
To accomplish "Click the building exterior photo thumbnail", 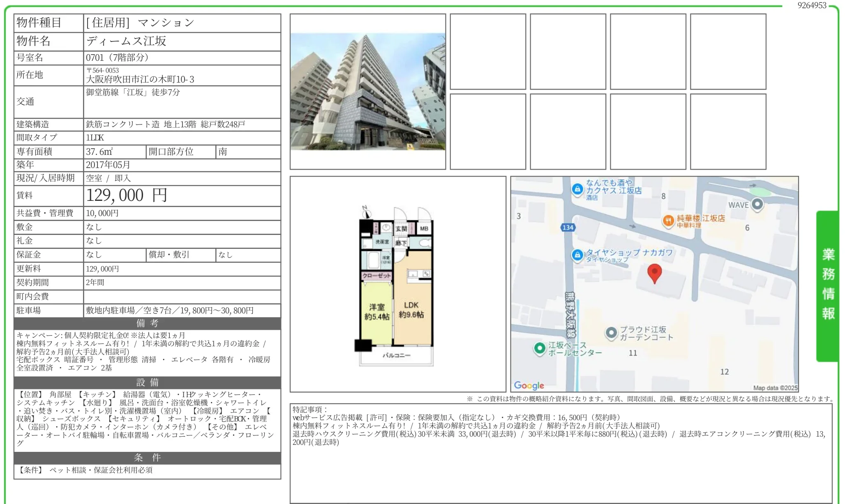I will [x=368, y=91].
